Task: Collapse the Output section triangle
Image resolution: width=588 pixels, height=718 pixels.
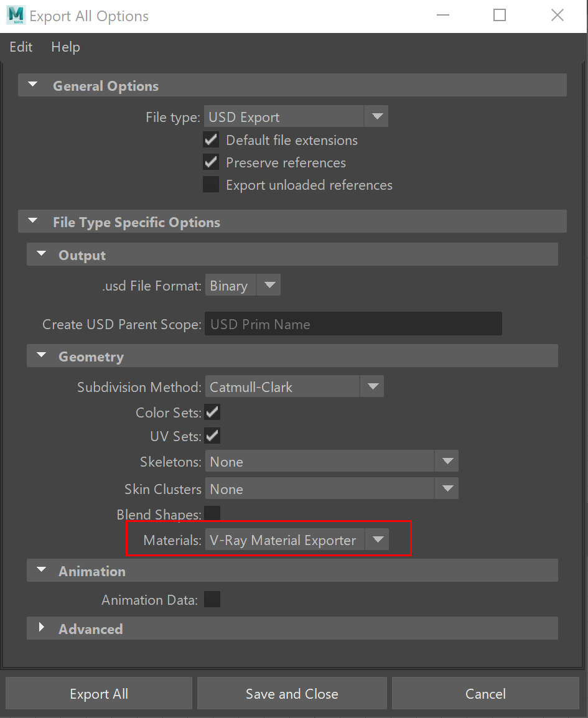Action: pyautogui.click(x=42, y=254)
